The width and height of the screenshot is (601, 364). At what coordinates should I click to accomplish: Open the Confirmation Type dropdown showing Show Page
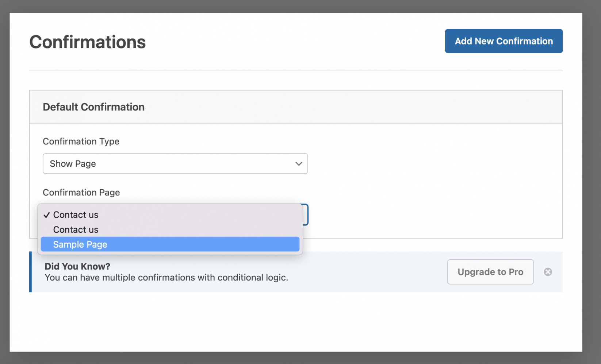pos(175,163)
